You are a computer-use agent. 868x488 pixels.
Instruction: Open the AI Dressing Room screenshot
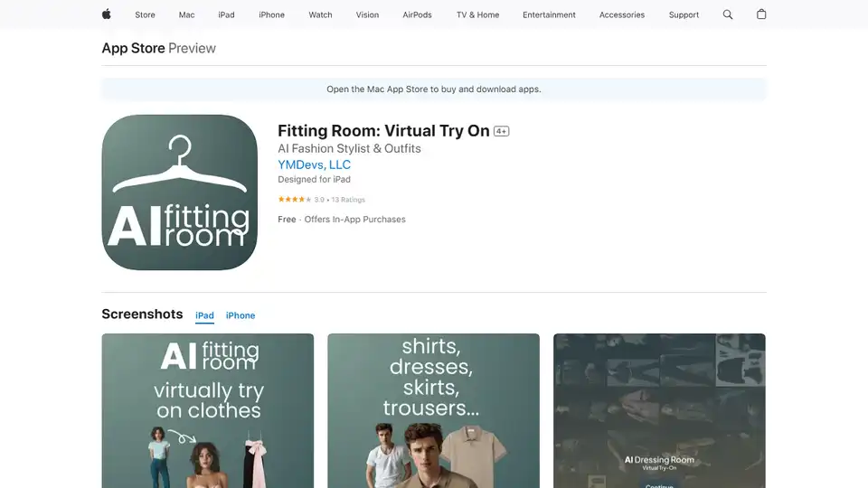click(659, 410)
